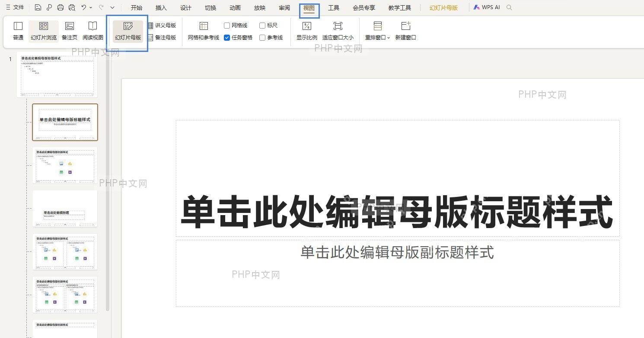Screen dimensions: 644x338
Task: Click the search magnifier icon beside WPS AI
Action: point(509,7)
